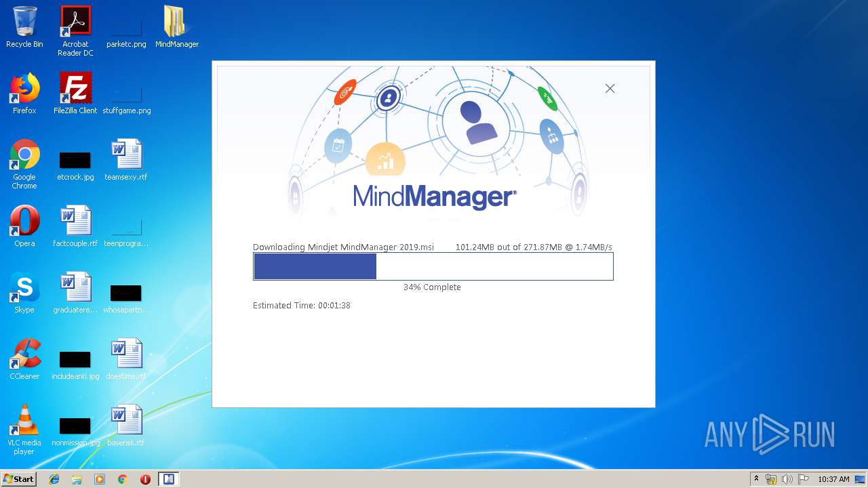Click Show desktop button at taskbar end

861,479
